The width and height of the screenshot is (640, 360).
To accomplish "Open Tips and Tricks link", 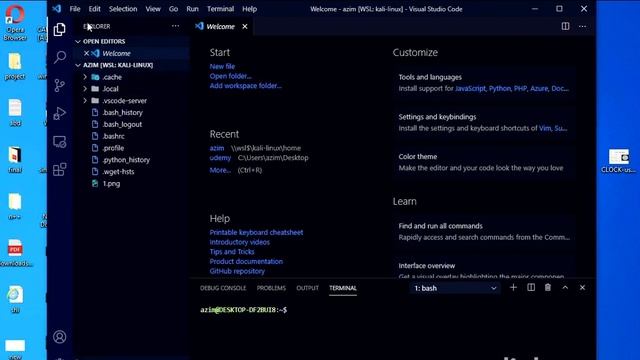I will click(232, 252).
